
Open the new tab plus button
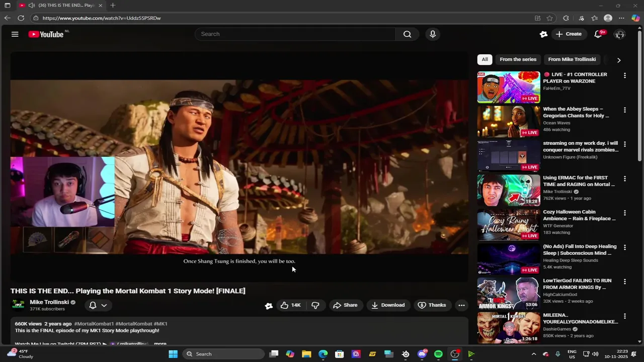pos(113,5)
